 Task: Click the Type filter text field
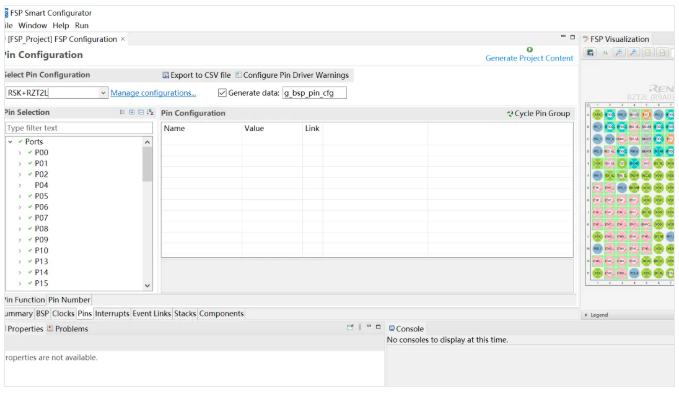point(79,128)
